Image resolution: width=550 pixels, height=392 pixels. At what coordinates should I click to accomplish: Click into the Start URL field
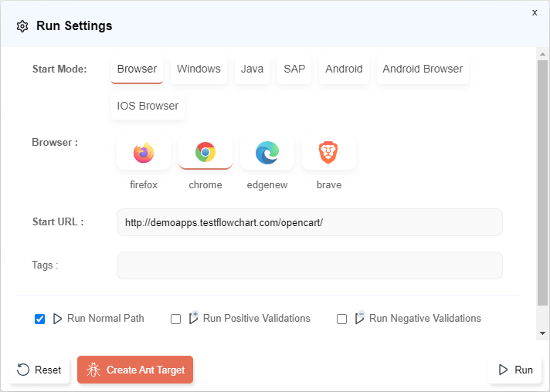[309, 222]
